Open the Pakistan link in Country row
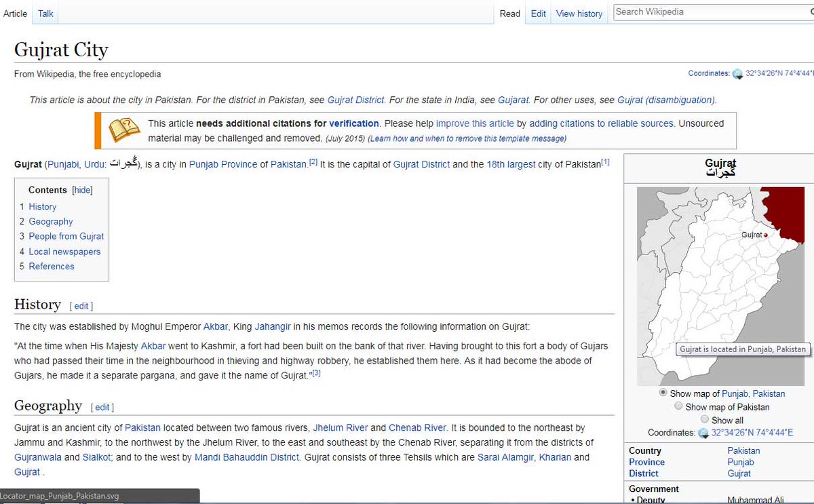The height and width of the screenshot is (504, 814). point(743,450)
